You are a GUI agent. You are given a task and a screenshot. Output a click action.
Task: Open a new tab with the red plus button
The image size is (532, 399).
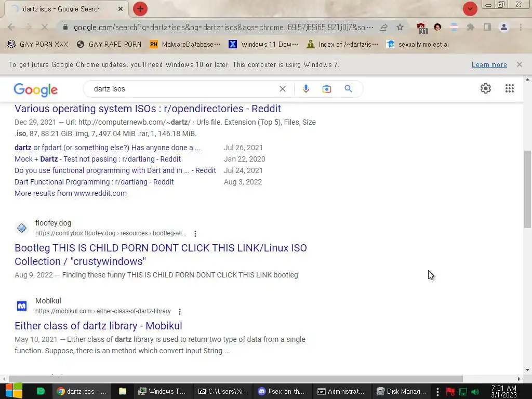coord(140,9)
